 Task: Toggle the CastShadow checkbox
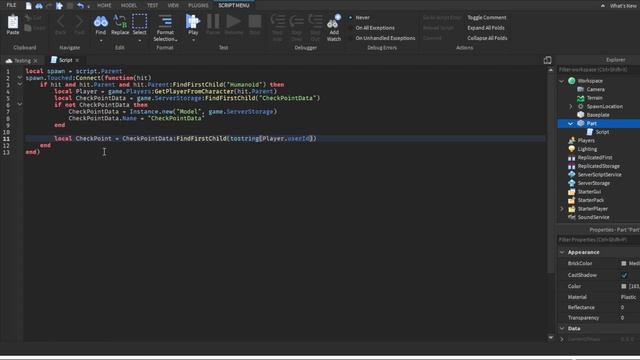click(x=624, y=275)
